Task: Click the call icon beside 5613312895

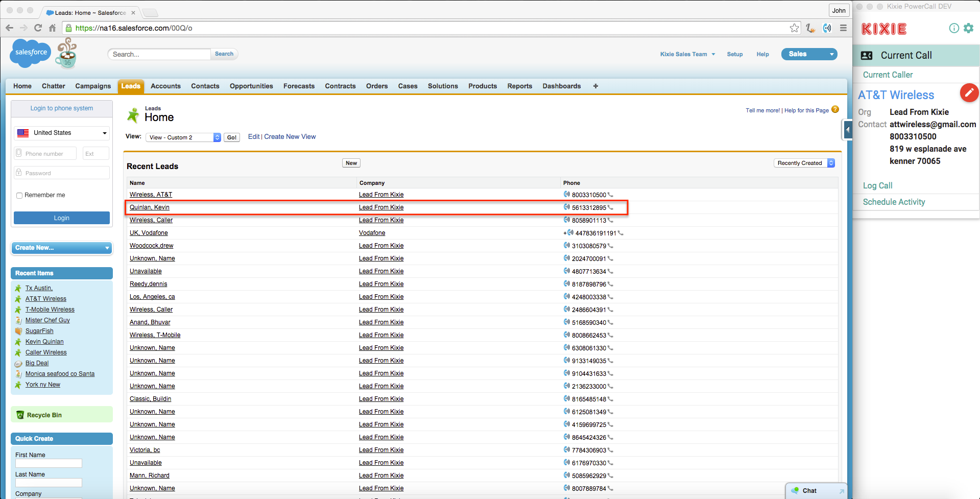Action: tap(566, 207)
